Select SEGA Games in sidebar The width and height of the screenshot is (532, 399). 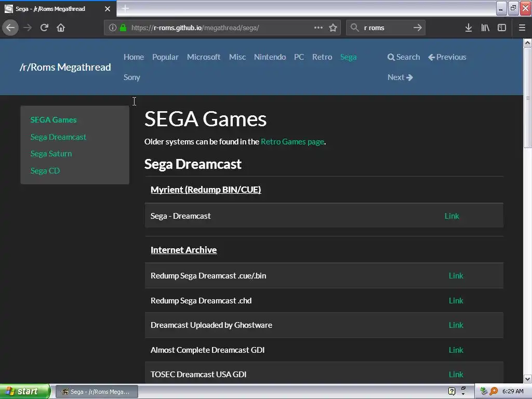54,120
